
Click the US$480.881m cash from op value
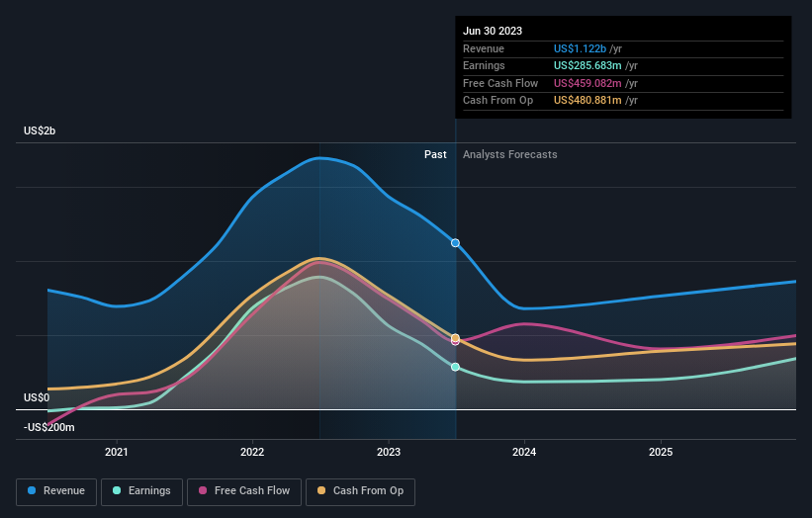point(587,101)
